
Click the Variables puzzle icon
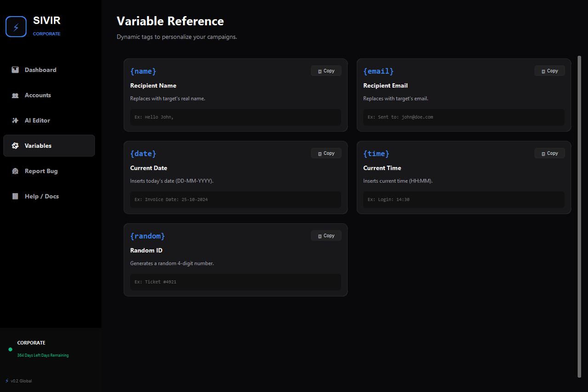[15, 146]
